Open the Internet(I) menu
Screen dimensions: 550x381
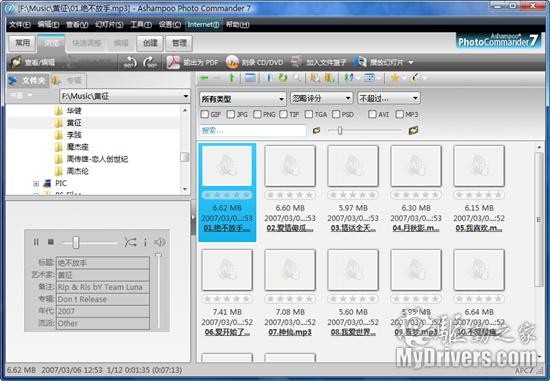tap(203, 25)
